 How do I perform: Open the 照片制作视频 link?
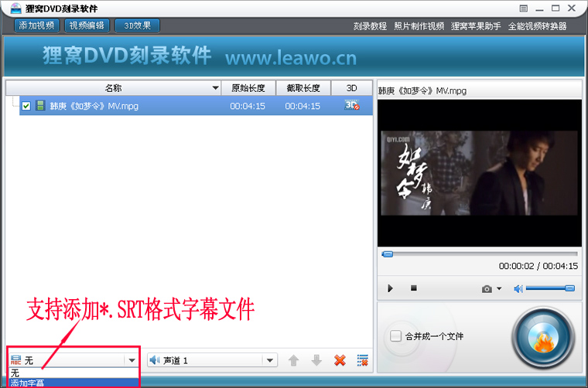pos(419,26)
